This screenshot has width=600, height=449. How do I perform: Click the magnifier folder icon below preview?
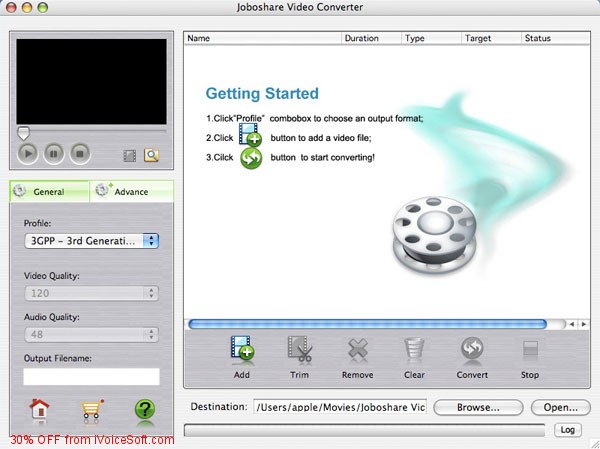(x=152, y=155)
